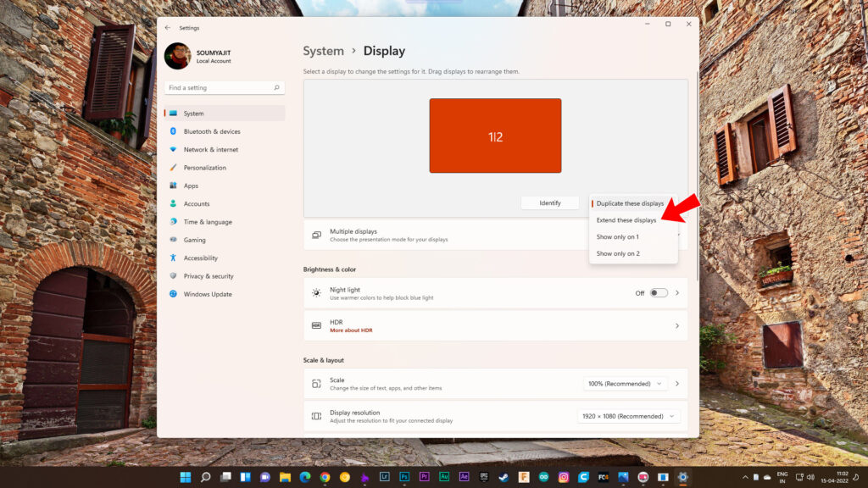Open Epic Games Launcher from the taskbar
Viewport: 868px width, 488px height.
484,477
